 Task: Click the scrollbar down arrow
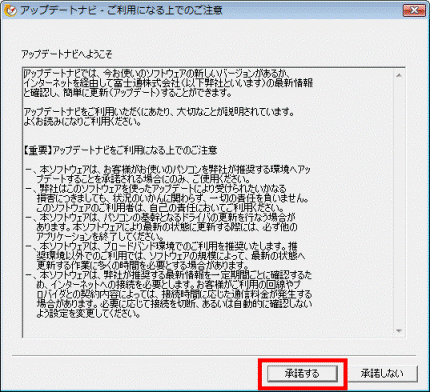(399, 331)
